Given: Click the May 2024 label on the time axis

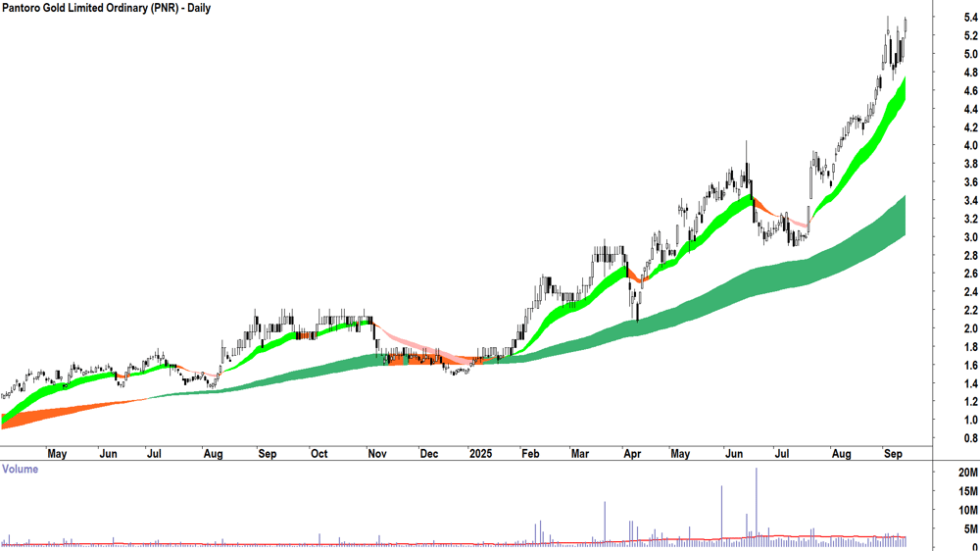Looking at the screenshot, I should 57,453.
